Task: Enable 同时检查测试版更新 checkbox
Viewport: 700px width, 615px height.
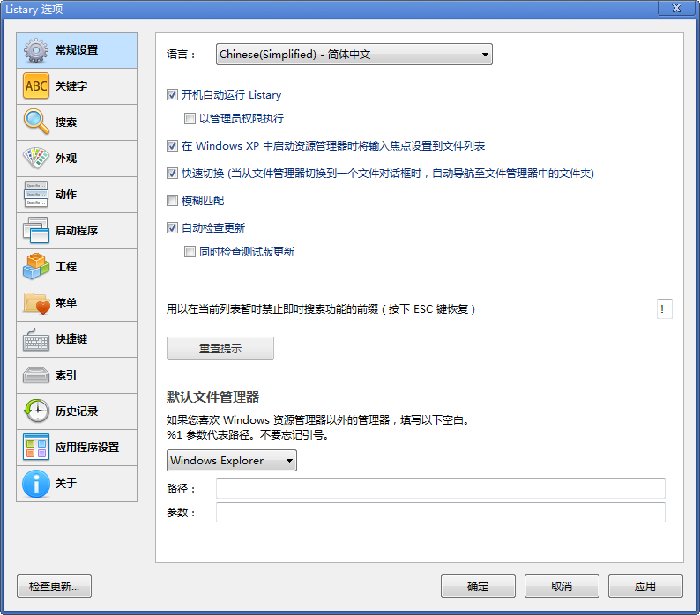Action: pyautogui.click(x=190, y=251)
